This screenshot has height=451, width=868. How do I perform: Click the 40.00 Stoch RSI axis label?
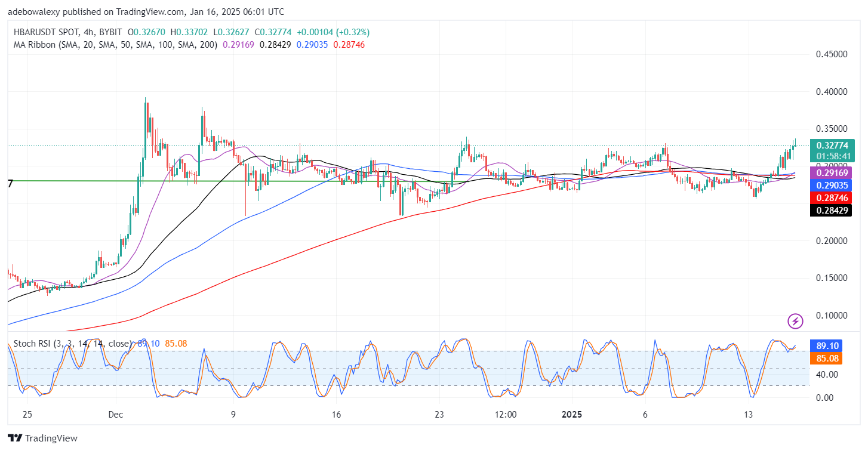point(827,375)
